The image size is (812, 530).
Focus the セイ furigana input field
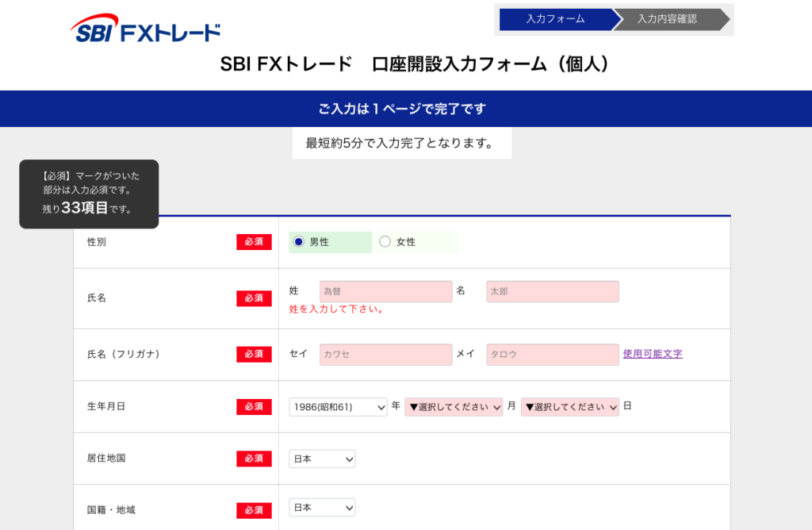click(x=385, y=355)
